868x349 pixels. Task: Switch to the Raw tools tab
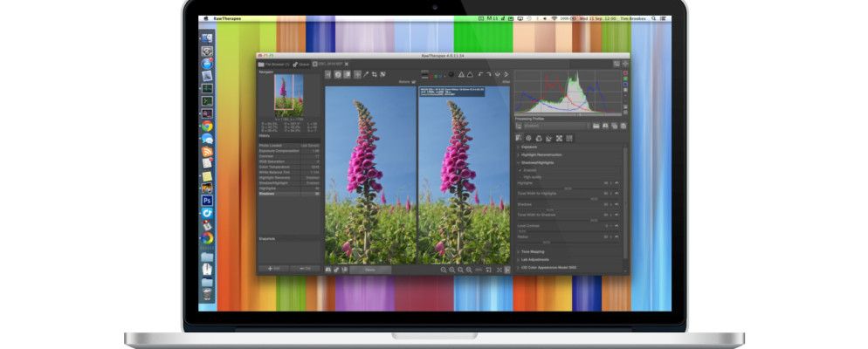(x=559, y=138)
